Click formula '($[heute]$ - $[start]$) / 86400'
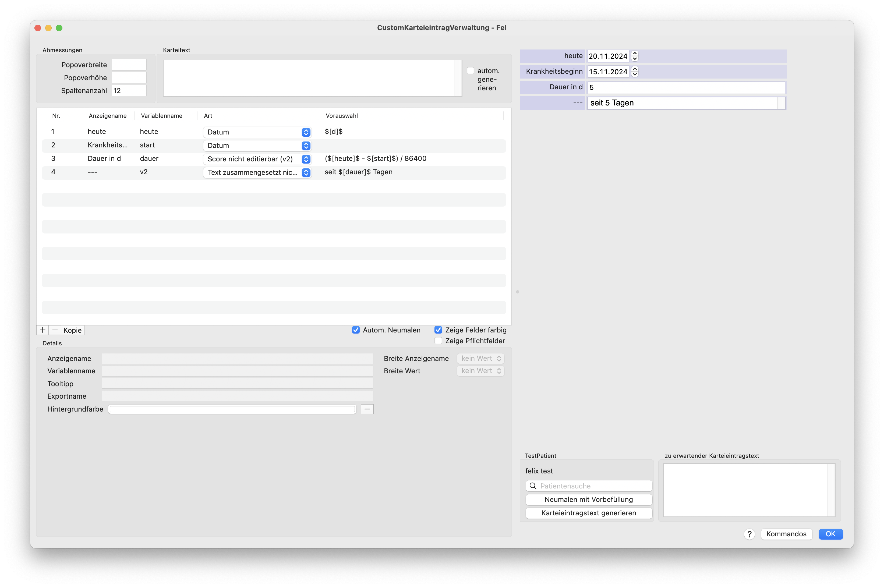 [376, 159]
